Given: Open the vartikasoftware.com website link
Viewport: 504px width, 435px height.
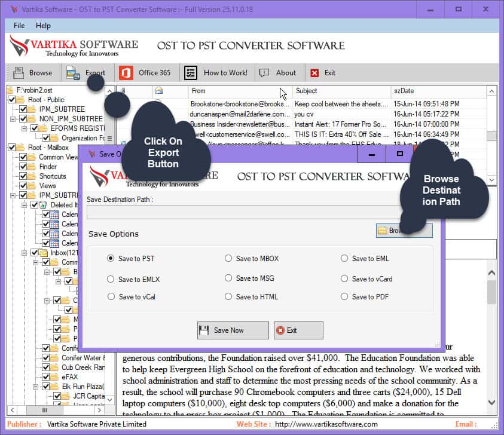Looking at the screenshot, I should (x=326, y=424).
